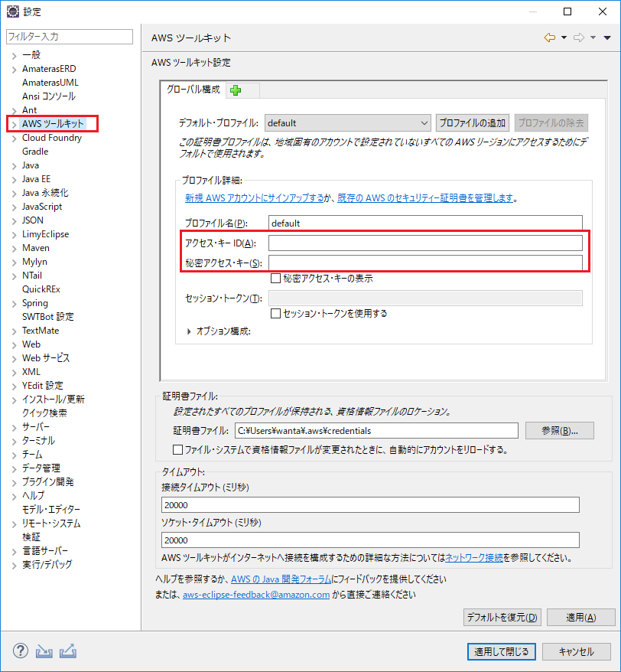
Task: Expand the AmaterasERD tree node
Action: 14,70
